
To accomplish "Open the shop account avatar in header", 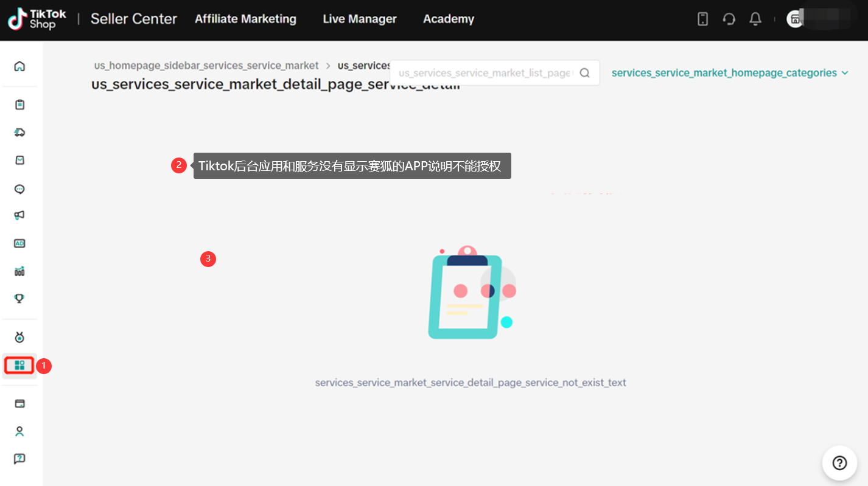I will click(795, 19).
